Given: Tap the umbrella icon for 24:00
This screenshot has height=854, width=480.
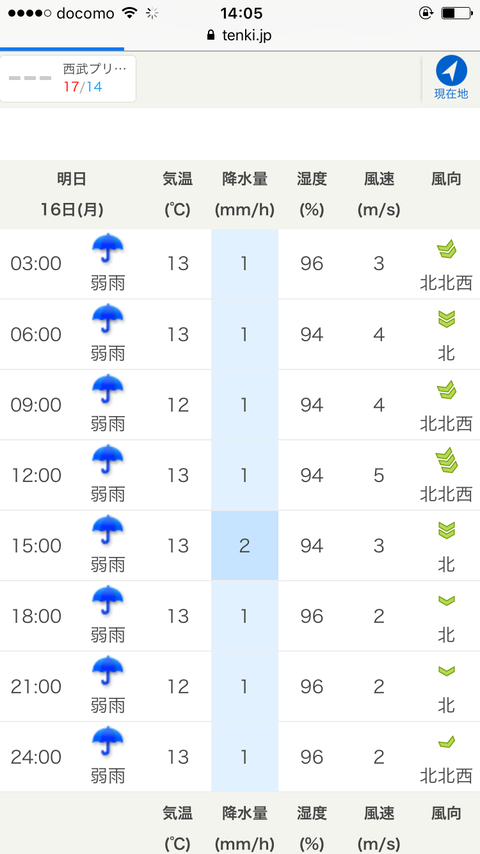Looking at the screenshot, I should click(x=107, y=742).
